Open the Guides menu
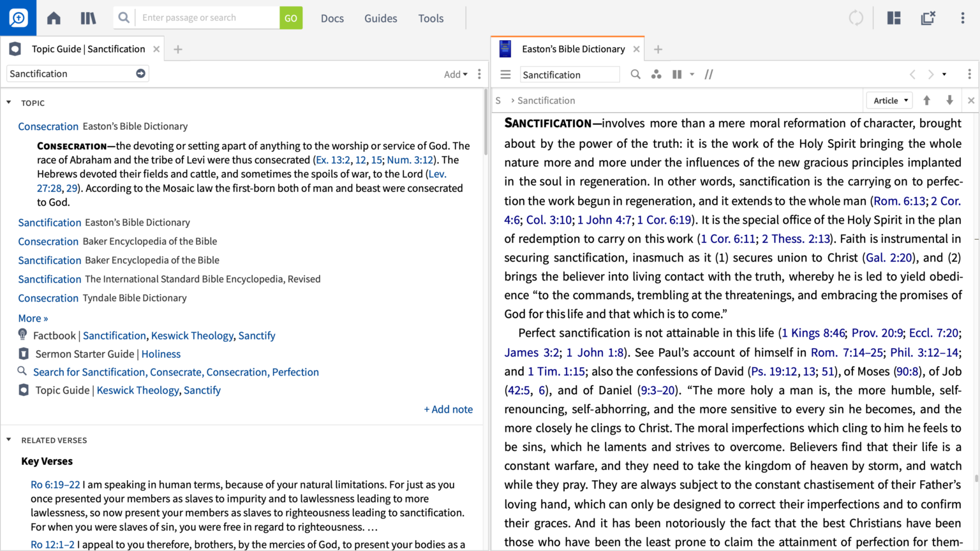The image size is (980, 551). click(381, 18)
